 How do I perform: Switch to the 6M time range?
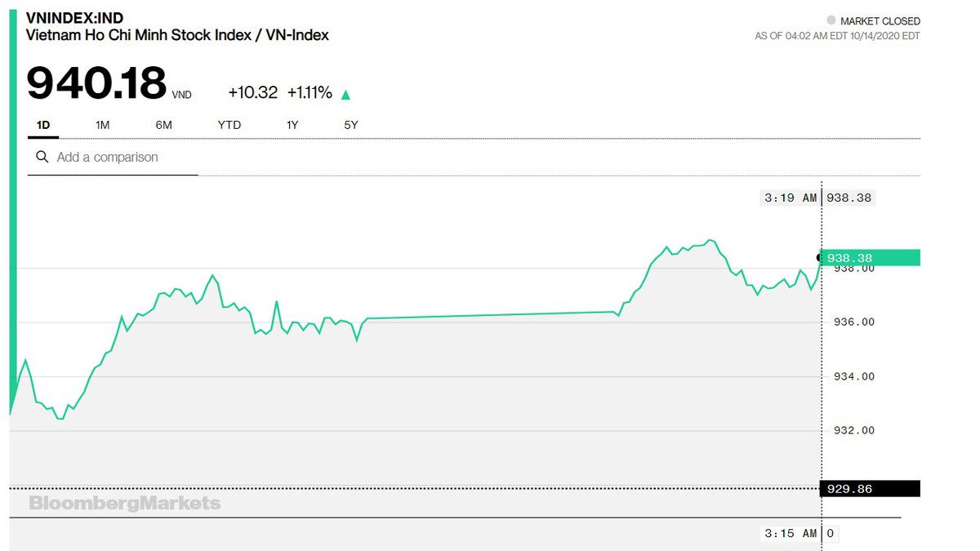coord(163,125)
